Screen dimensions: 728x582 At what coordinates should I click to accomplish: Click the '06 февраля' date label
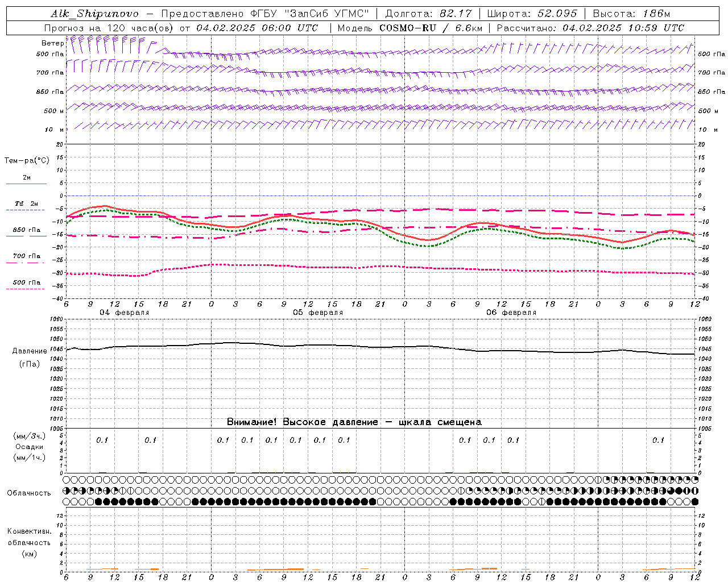511,313
